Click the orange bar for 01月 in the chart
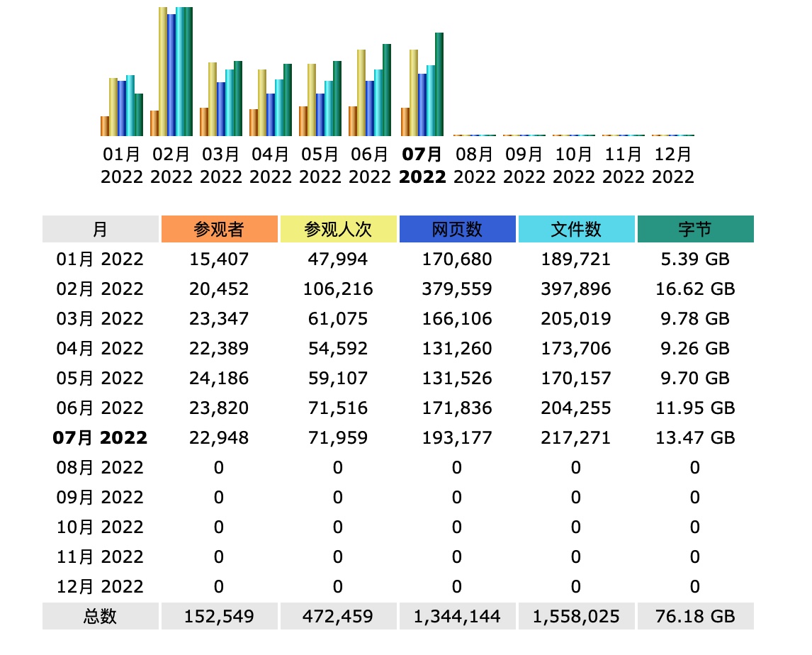Image resolution: width=812 pixels, height=655 pixels. [x=105, y=126]
